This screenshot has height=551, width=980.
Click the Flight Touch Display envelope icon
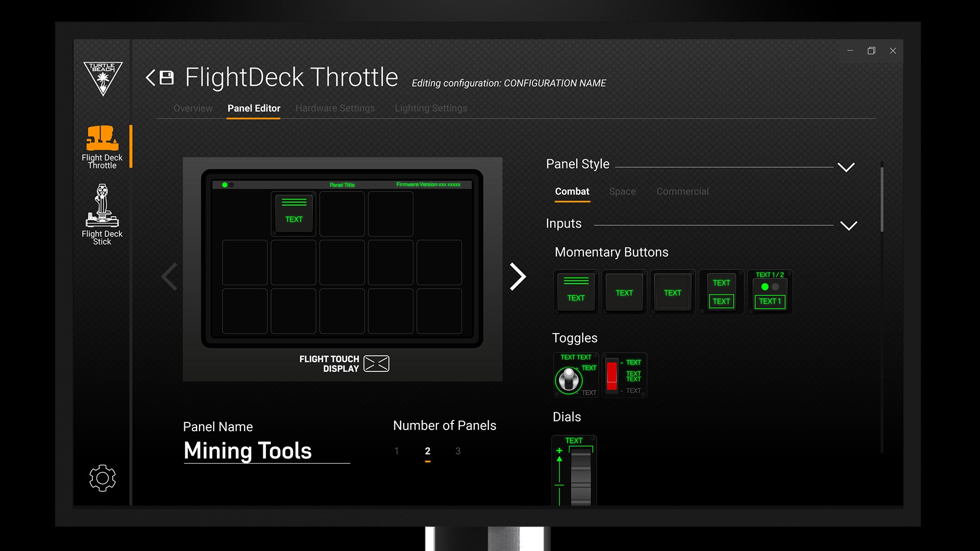[377, 363]
